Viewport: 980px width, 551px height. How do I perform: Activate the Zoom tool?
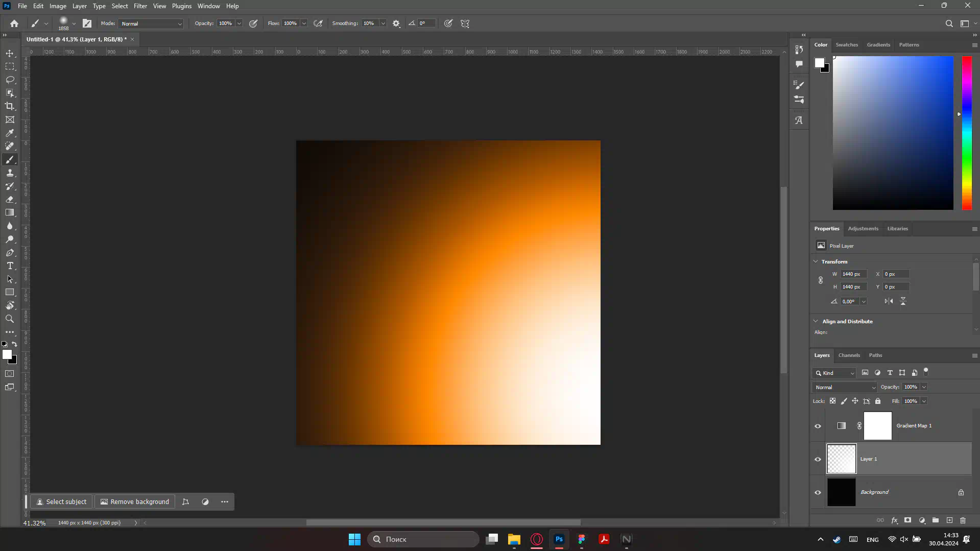10,319
